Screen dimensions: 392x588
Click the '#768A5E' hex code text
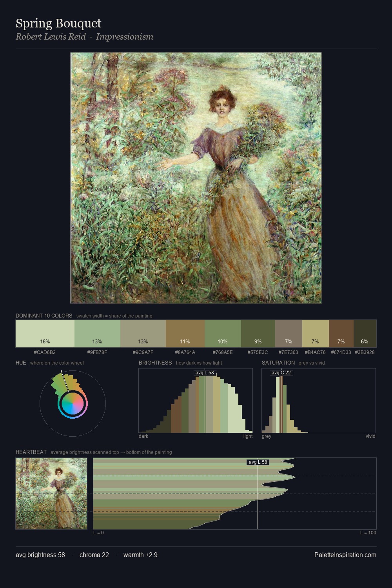pos(223,352)
